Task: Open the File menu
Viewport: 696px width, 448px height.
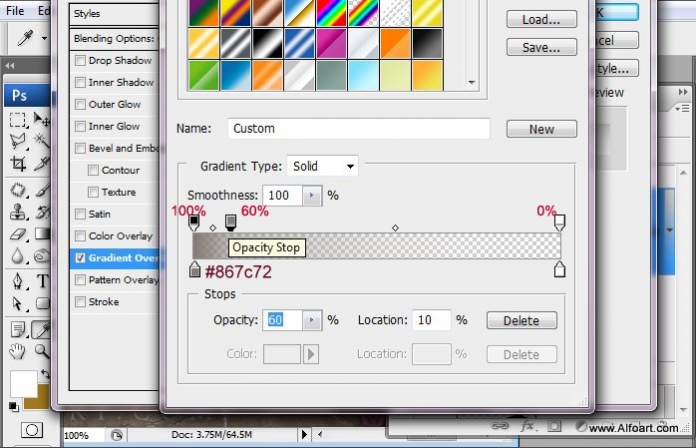Action: point(15,10)
